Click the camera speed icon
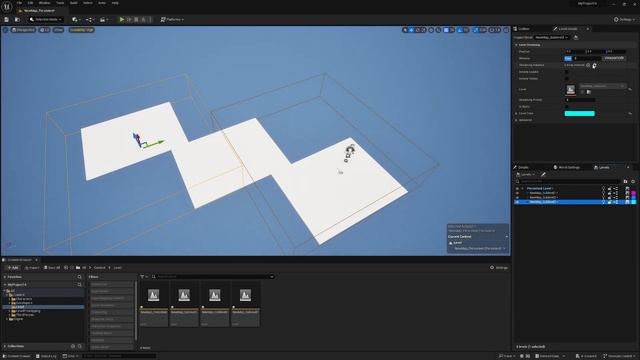 (495, 30)
